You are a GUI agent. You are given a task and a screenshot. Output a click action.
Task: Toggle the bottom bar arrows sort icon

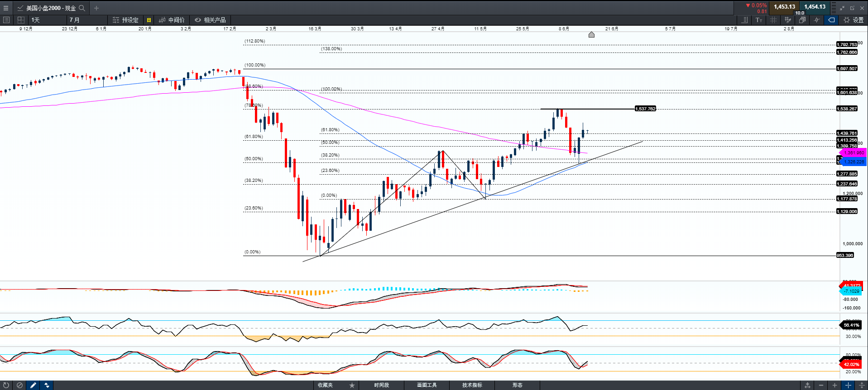[47, 385]
